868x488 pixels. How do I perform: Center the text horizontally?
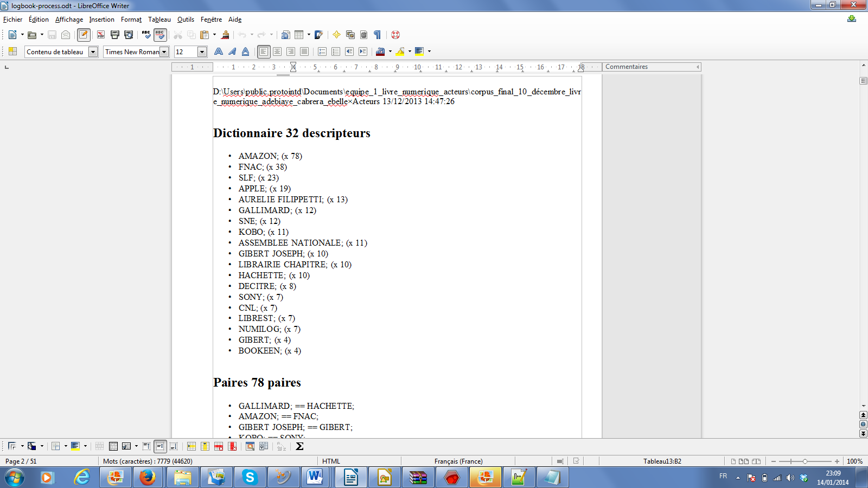pyautogui.click(x=277, y=52)
